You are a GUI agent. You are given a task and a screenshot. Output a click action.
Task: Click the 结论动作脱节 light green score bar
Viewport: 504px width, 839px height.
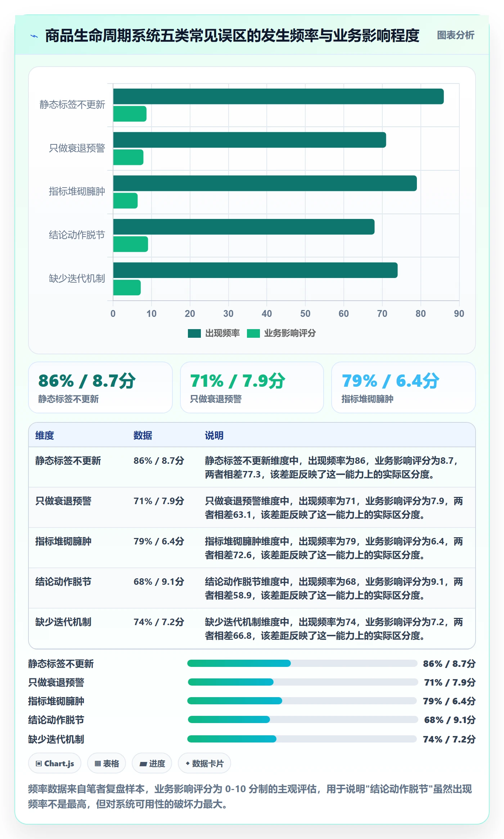click(x=130, y=244)
